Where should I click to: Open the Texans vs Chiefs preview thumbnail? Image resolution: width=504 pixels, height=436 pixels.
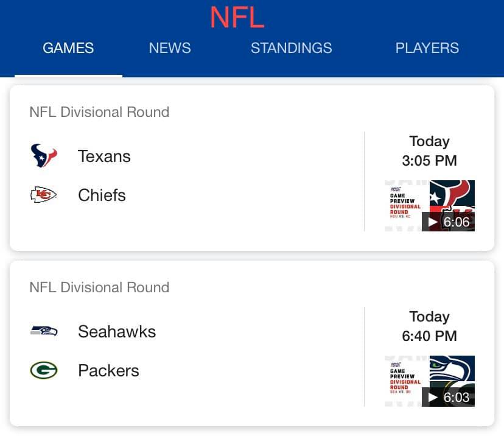pyautogui.click(x=429, y=206)
